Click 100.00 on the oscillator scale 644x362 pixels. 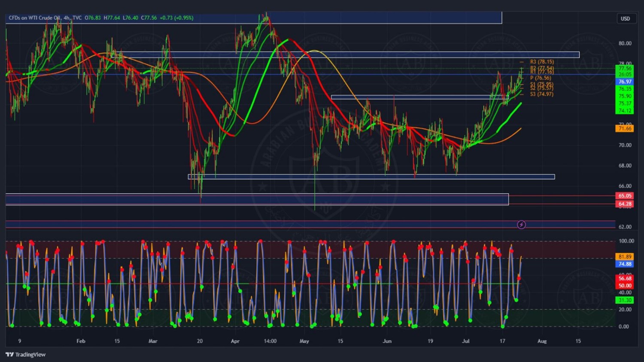[626, 241]
